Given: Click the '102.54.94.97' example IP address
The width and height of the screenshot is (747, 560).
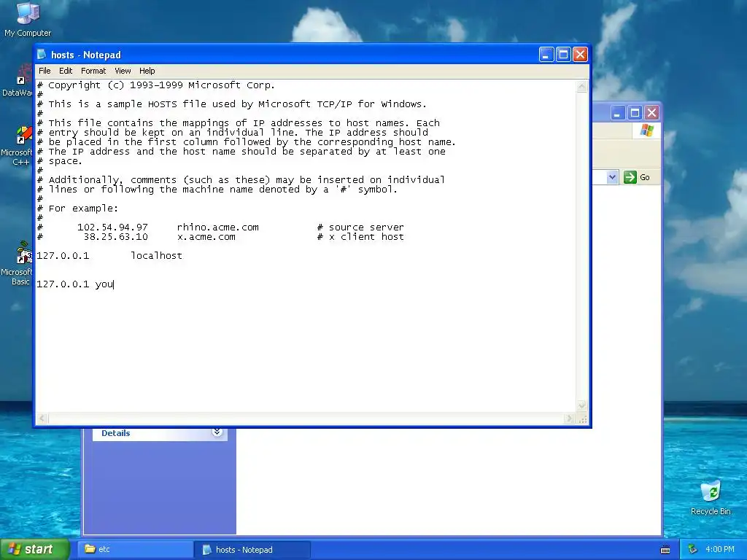Looking at the screenshot, I should tap(112, 227).
